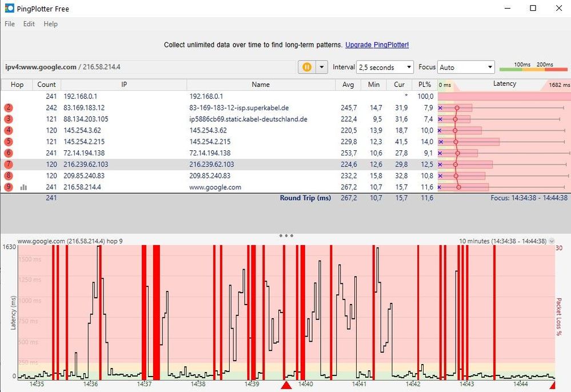Expand the arrow next to the pause button
The image size is (571, 392).
[x=322, y=67]
